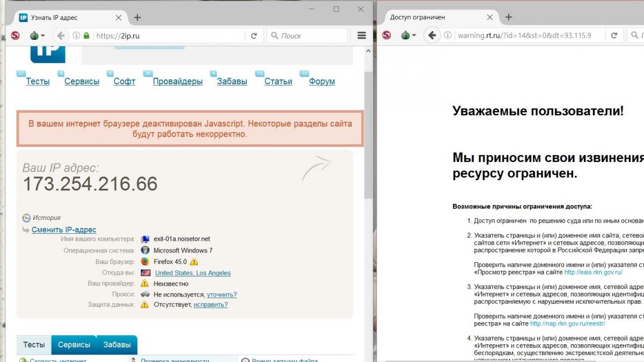Image resolution: width=644 pixels, height=362 pixels.
Task: Click the NoScript icon in the warning.rt.ru window
Action: (386, 36)
